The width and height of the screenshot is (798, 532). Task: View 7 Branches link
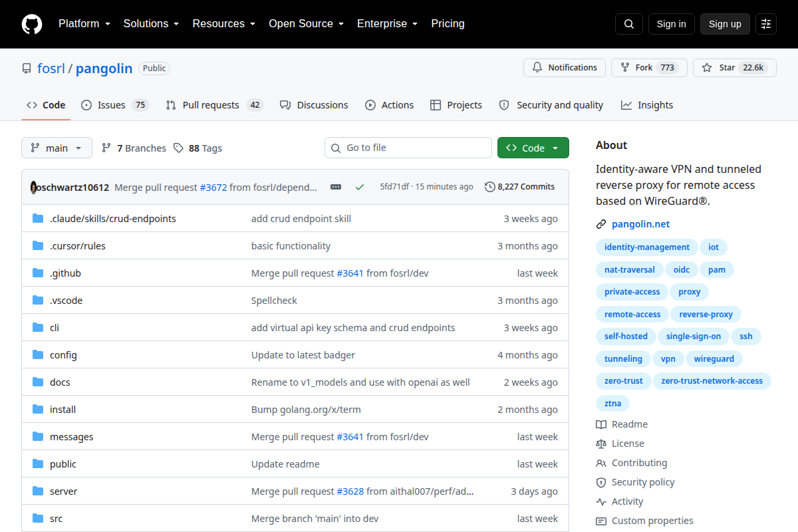tap(134, 148)
